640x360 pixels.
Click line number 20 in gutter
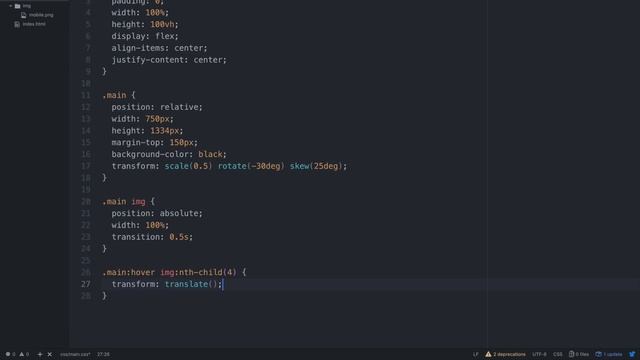point(85,201)
